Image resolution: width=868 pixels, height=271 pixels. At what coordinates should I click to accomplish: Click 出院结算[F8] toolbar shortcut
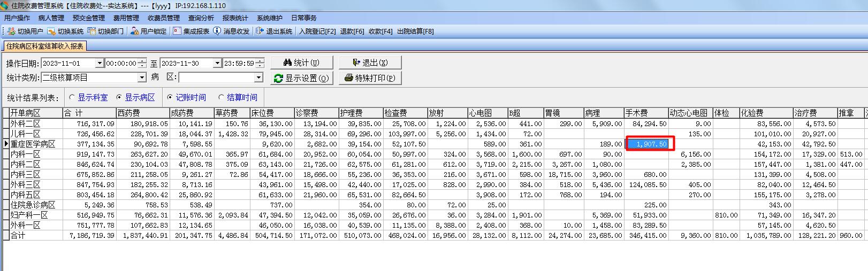coord(415,32)
